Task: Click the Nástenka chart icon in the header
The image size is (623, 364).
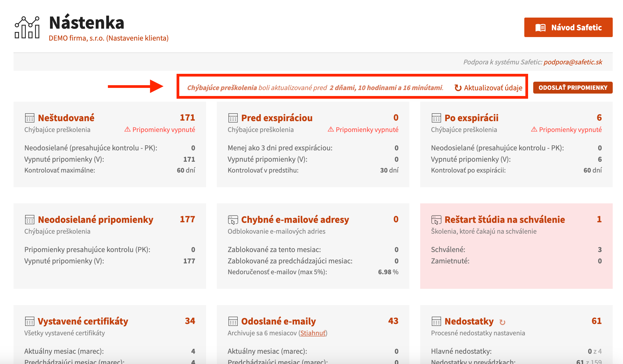Action: (27, 27)
